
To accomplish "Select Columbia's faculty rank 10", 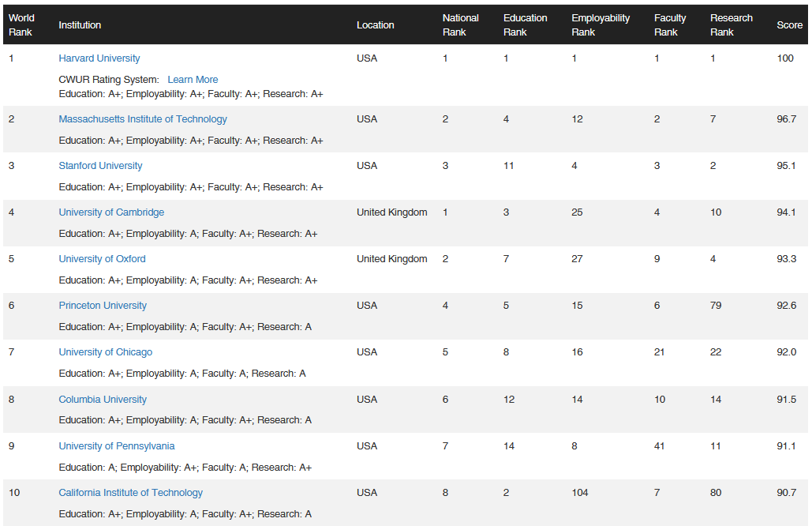I will point(660,399).
